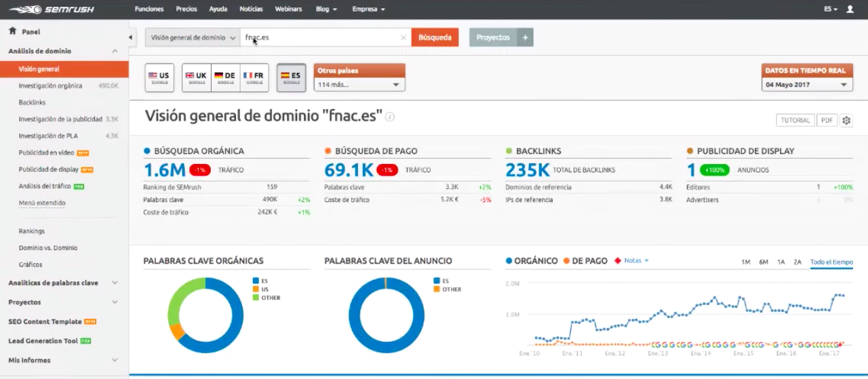The height and width of the screenshot is (379, 868).
Task: Click the Panel home icon
Action: pyautogui.click(x=12, y=31)
